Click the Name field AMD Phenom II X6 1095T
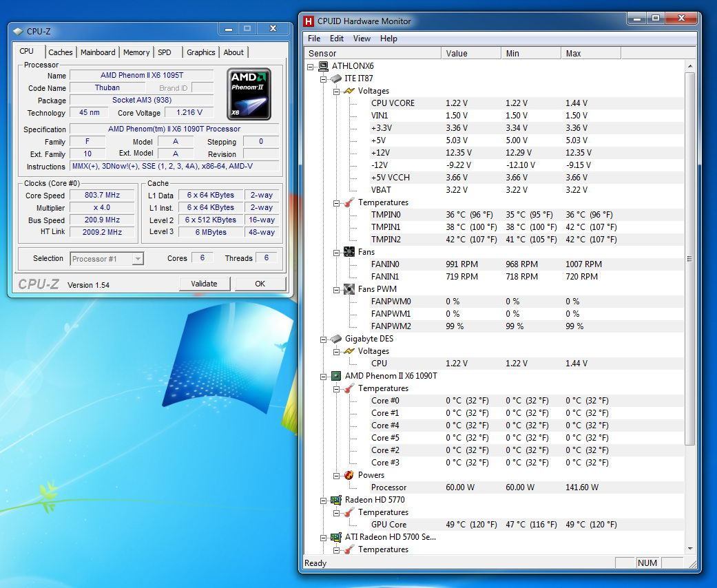The image size is (717, 588). click(x=142, y=75)
